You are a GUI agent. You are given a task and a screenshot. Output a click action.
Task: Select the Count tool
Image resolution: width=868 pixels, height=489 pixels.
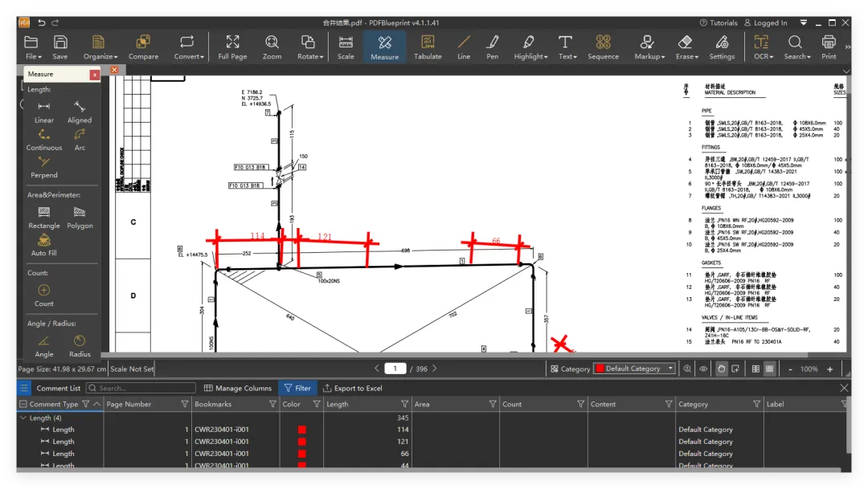pos(43,295)
